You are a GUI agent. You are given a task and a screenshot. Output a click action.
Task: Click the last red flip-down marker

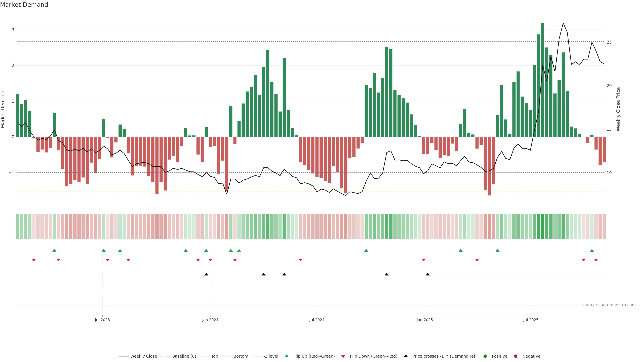pos(596,260)
